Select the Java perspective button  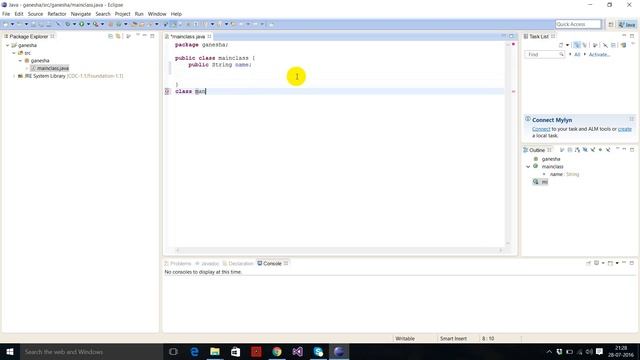(x=627, y=24)
